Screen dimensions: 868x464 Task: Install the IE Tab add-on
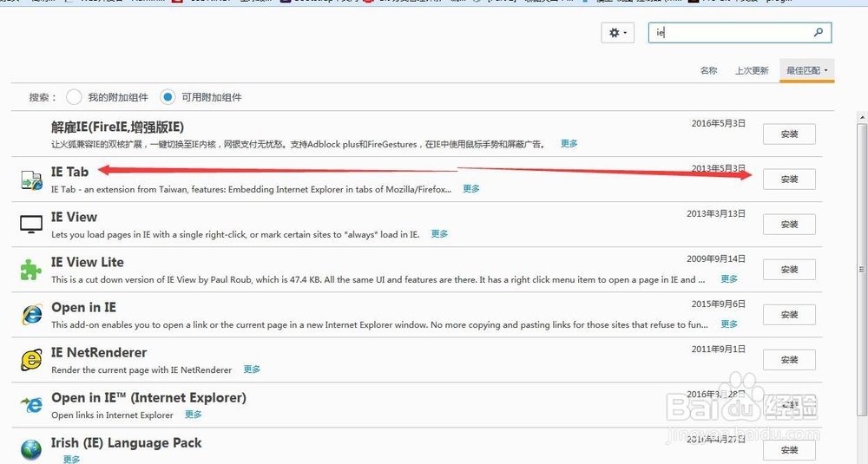point(789,180)
